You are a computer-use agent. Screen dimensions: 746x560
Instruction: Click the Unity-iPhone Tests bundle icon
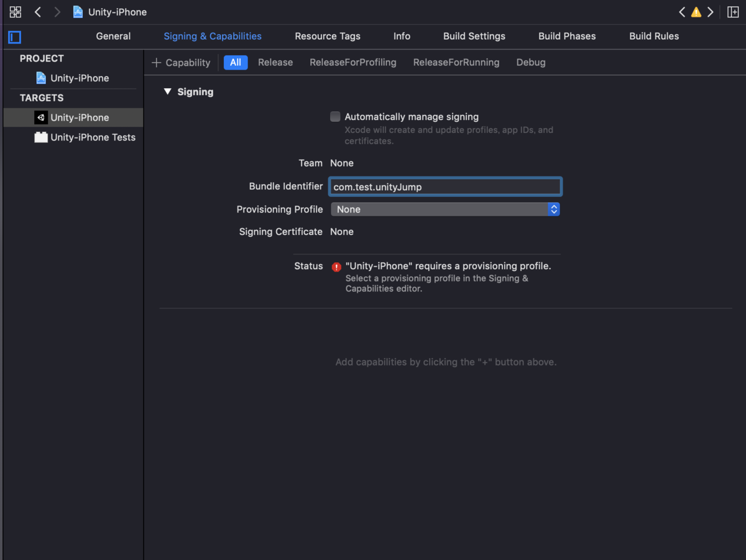pyautogui.click(x=40, y=137)
